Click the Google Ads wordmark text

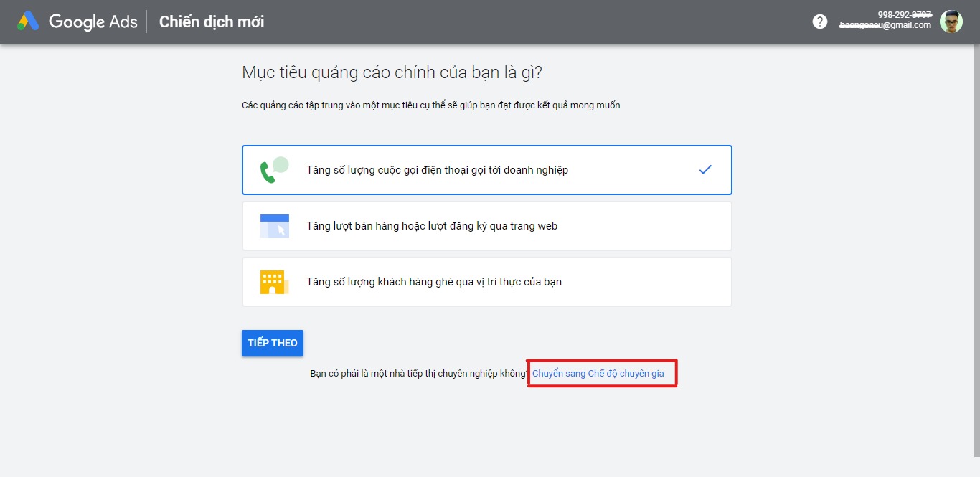(93, 22)
